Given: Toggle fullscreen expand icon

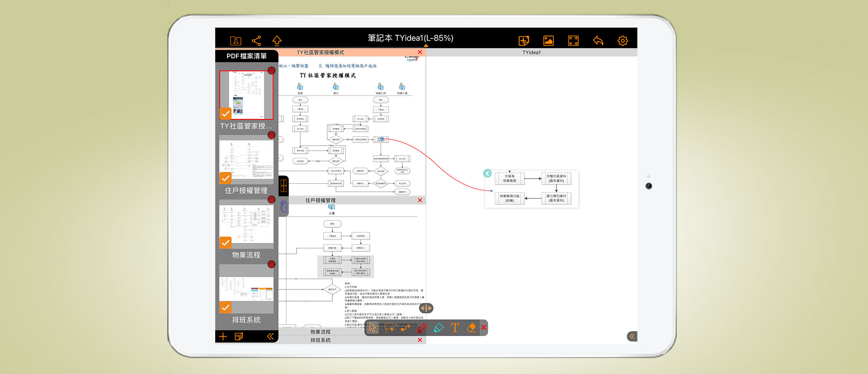Looking at the screenshot, I should pos(573,41).
